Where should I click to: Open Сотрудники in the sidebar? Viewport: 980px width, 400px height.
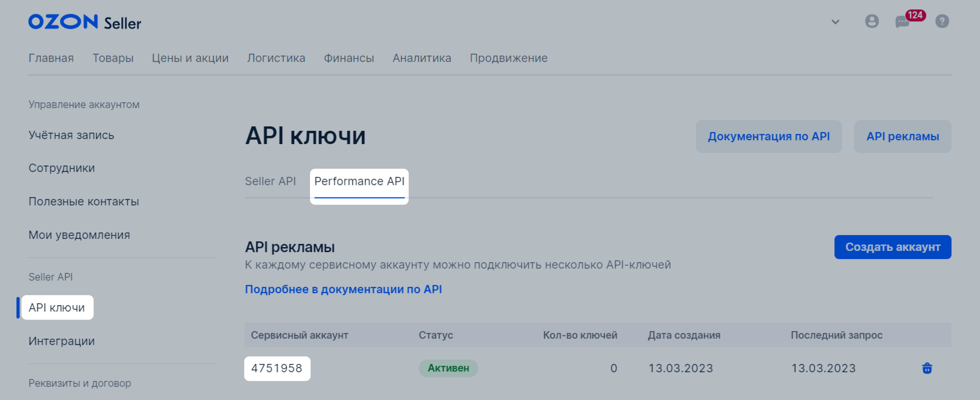(62, 168)
